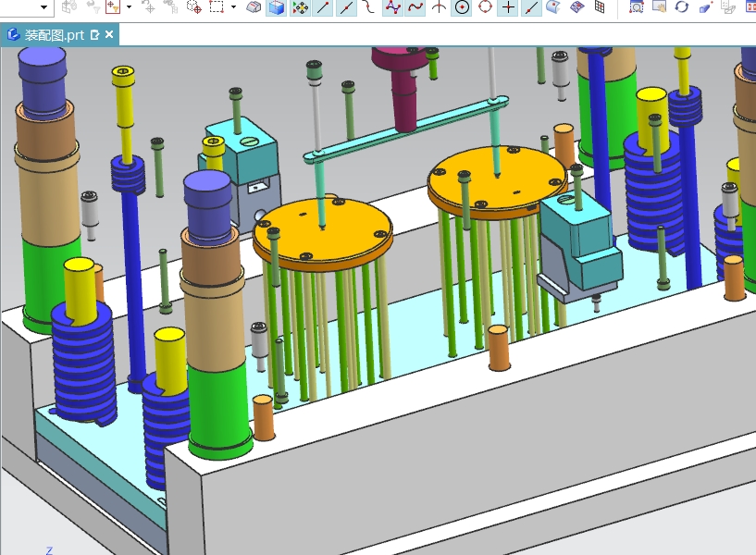This screenshot has height=555, width=756.
Task: Click greyed filter reset funnel icon
Action: pos(93,6)
